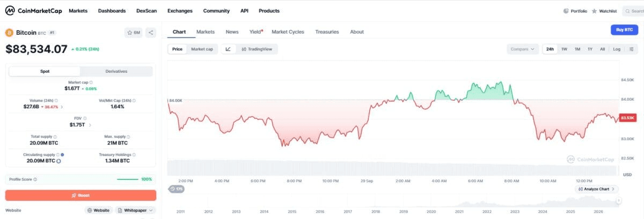Open the API menu
The width and height of the screenshot is (644, 219).
[x=244, y=11]
